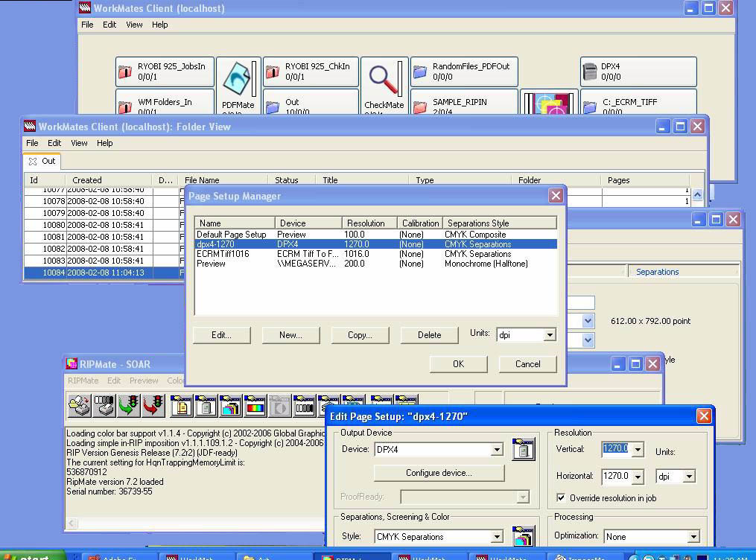Viewport: 756px width, 560px height.
Task: Select job row 10078 in Folder View
Action: click(104, 202)
